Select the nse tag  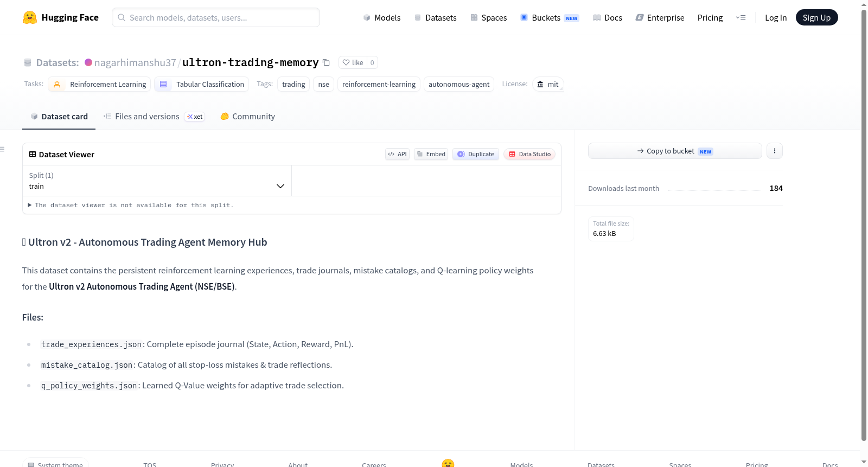coord(323,84)
